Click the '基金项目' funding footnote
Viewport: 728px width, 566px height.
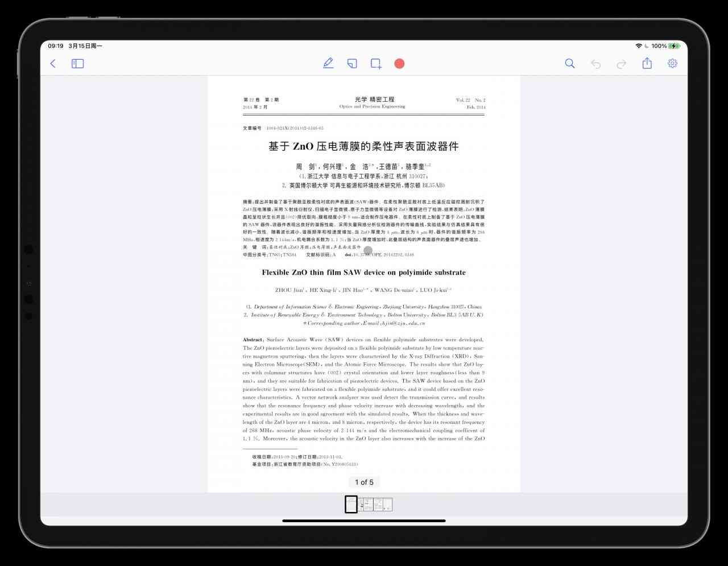305,465
